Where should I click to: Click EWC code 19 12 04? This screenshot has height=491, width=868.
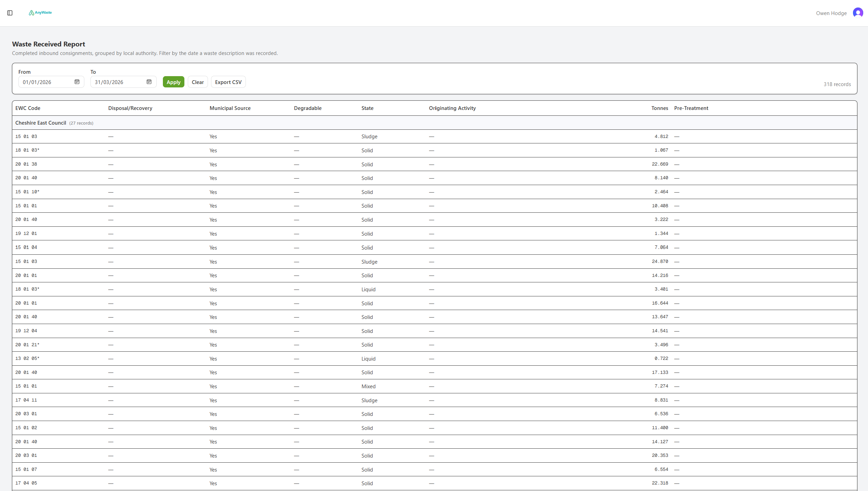click(26, 331)
